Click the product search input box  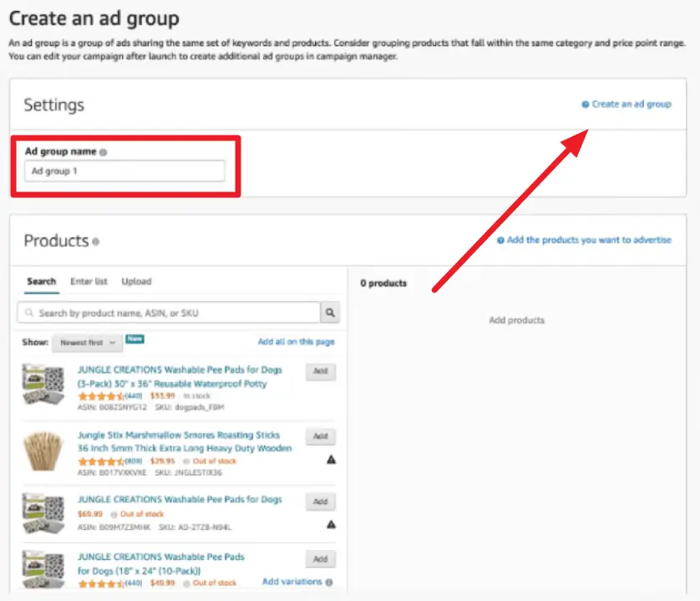167,311
